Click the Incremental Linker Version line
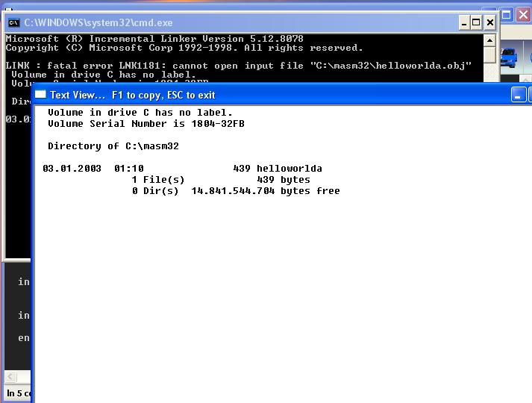The width and height of the screenshot is (532, 403). point(154,39)
